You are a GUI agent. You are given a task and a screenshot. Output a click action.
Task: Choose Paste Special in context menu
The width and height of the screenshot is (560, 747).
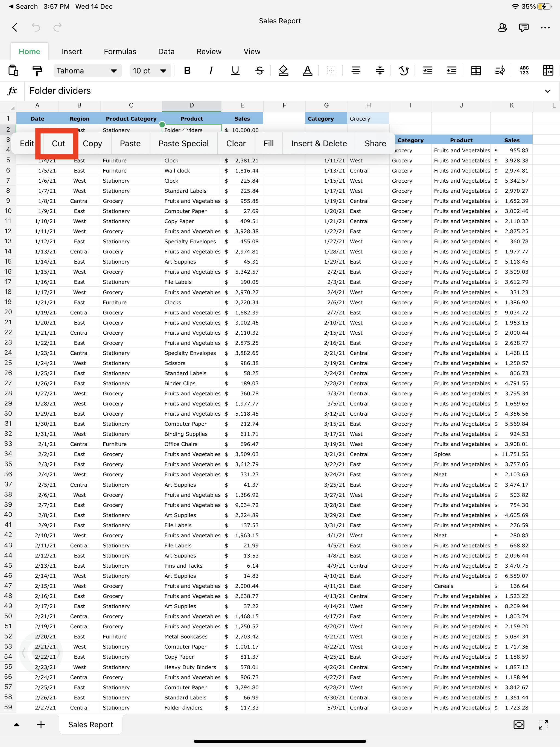(x=183, y=144)
